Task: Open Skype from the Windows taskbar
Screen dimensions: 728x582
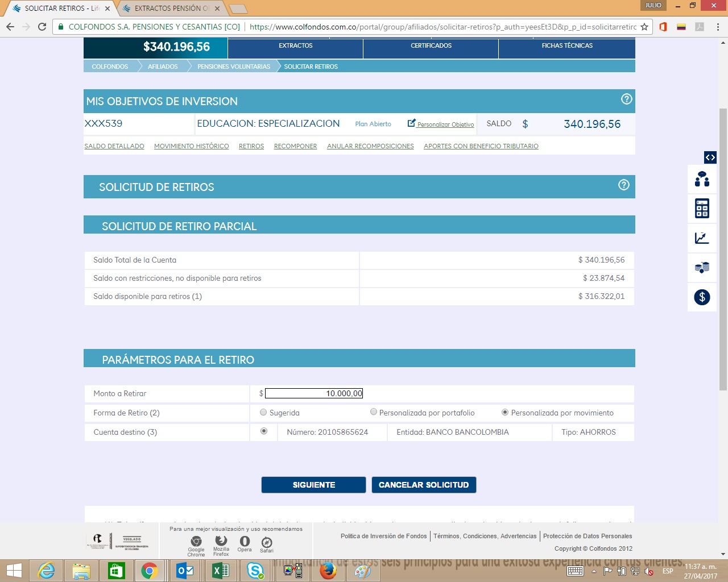Action: click(x=255, y=570)
